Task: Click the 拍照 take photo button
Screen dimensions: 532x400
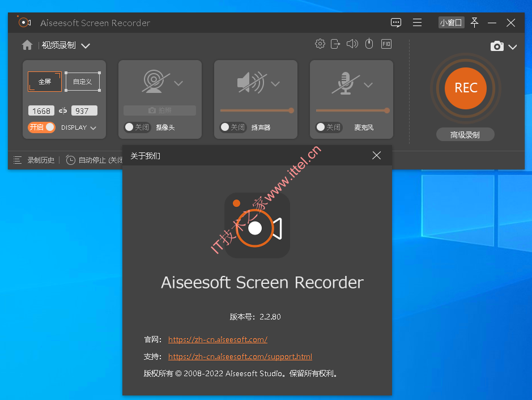Action: (160, 110)
